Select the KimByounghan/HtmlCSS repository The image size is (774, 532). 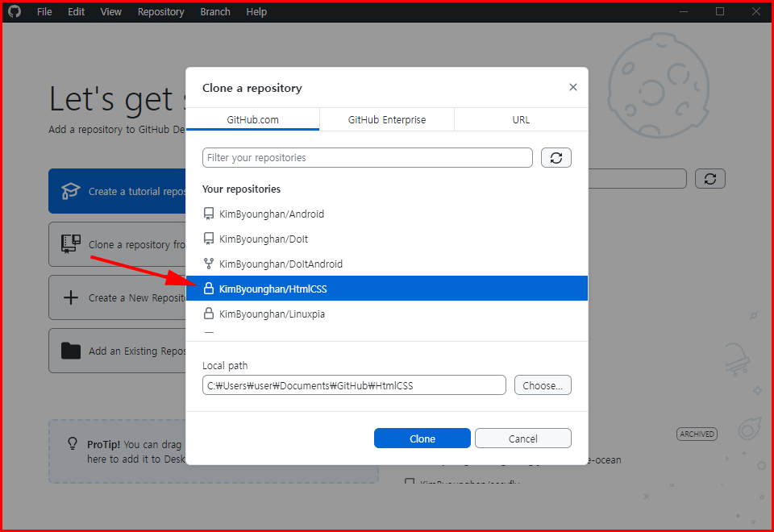coord(386,289)
